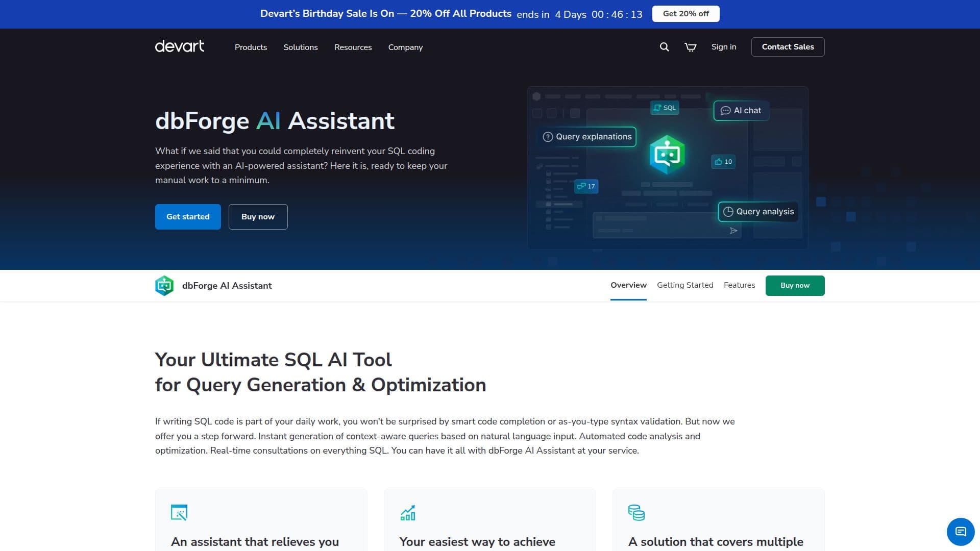This screenshot has height=551, width=980.
Task: Switch to the Overview tab
Action: pos(628,285)
